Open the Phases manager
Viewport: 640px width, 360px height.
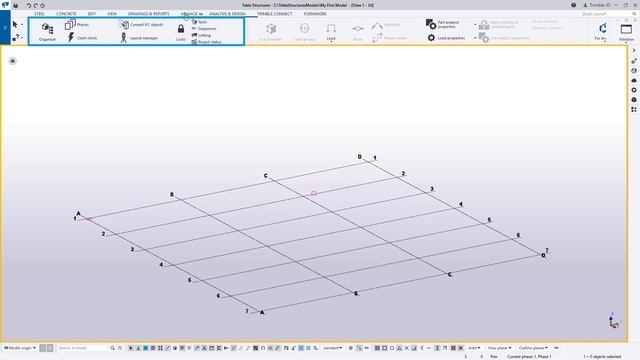[76, 24]
